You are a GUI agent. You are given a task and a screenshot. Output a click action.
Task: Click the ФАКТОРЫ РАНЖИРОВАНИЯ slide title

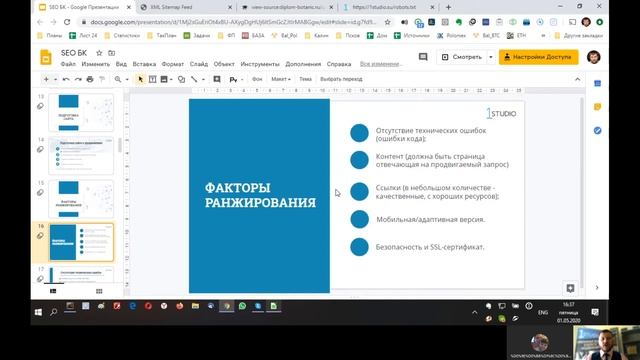pyautogui.click(x=260, y=195)
